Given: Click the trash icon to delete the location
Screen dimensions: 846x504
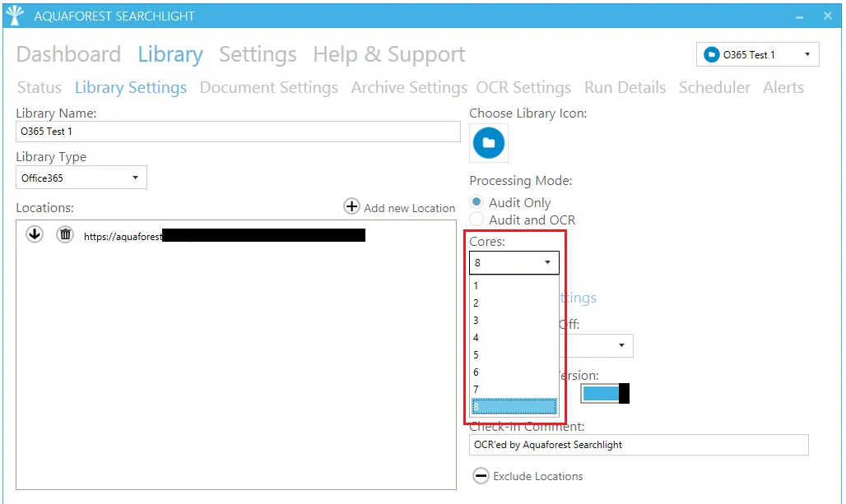Looking at the screenshot, I should 65,234.
